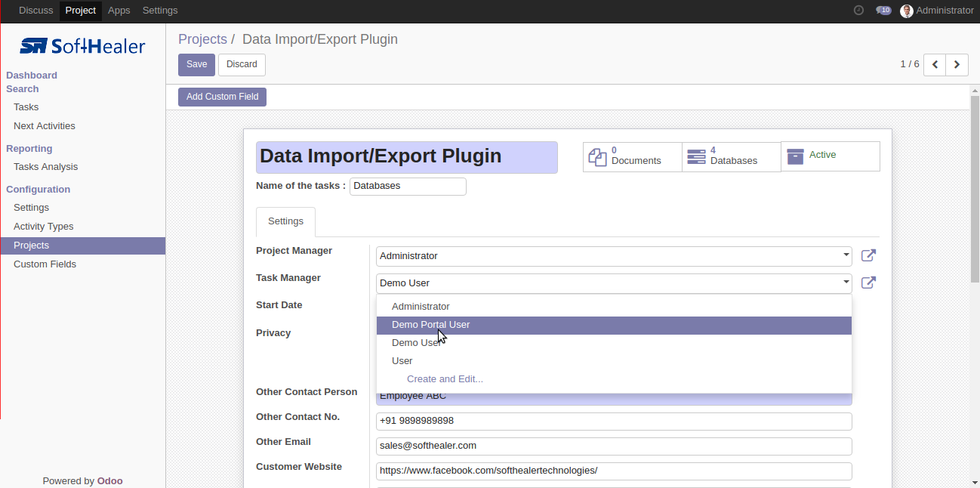Discard the form changes
The height and width of the screenshot is (488, 980).
click(242, 64)
